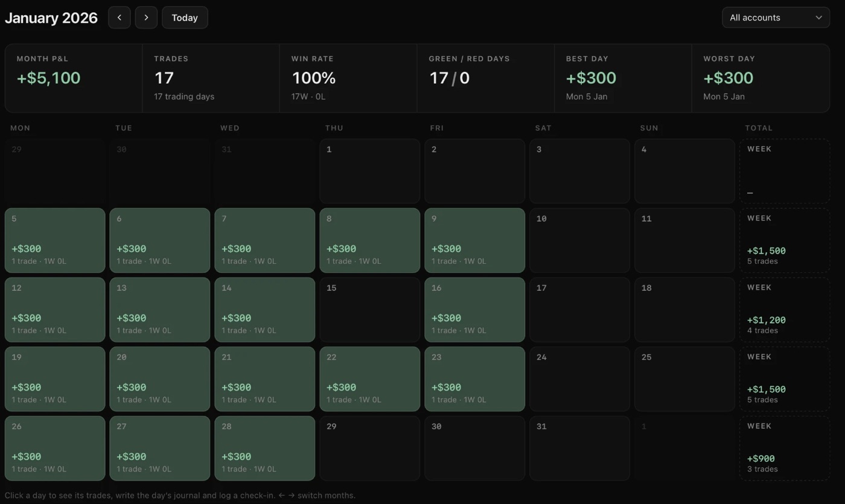Screen dimensions: 845x504
Task: Show January 28 trade details
Action: [265, 448]
